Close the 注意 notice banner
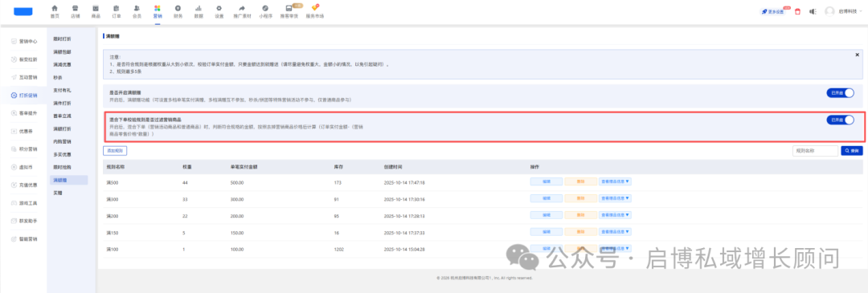Screen dimensions: 868x293 (857, 55)
